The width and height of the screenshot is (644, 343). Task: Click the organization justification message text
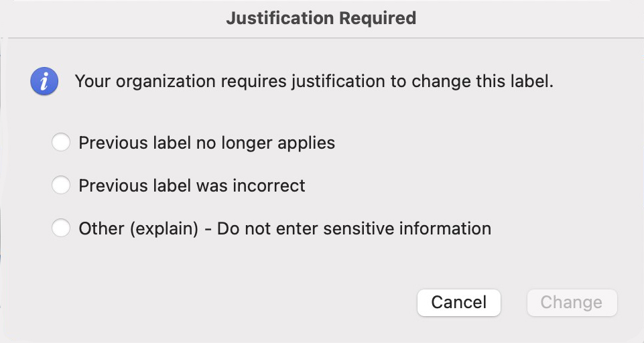point(314,82)
